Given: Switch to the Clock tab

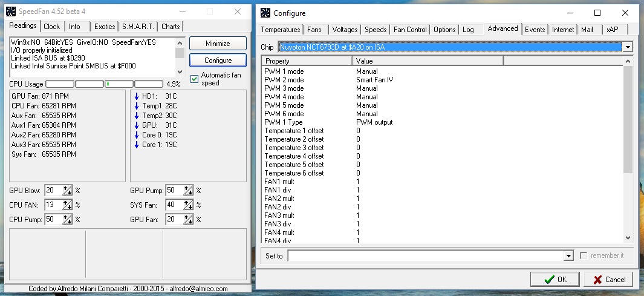Looking at the screenshot, I should point(52,26).
